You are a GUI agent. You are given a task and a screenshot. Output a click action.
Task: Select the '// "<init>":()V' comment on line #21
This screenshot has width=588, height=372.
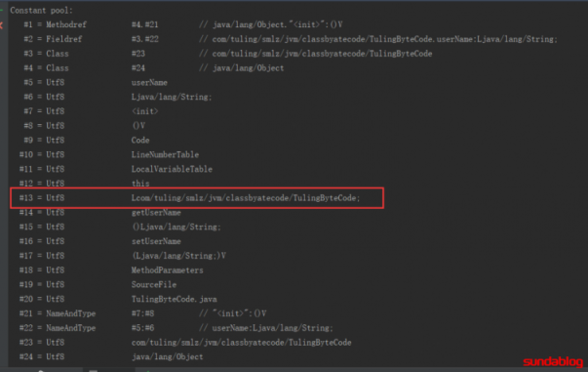232,313
